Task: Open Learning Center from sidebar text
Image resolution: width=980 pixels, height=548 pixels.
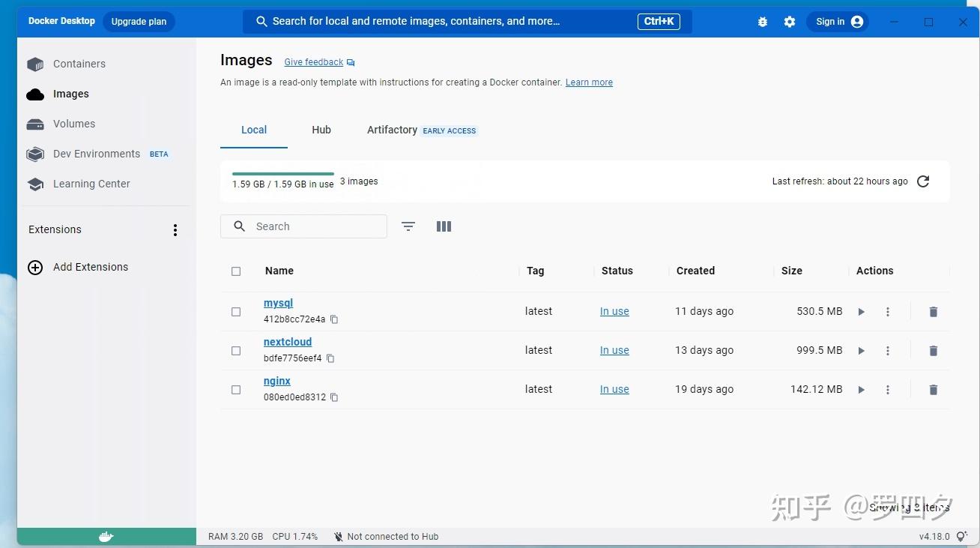Action: (91, 184)
